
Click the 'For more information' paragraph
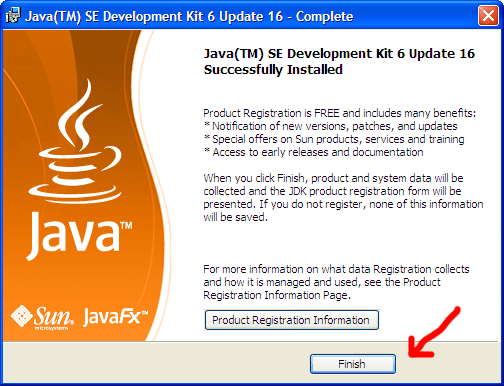point(336,282)
